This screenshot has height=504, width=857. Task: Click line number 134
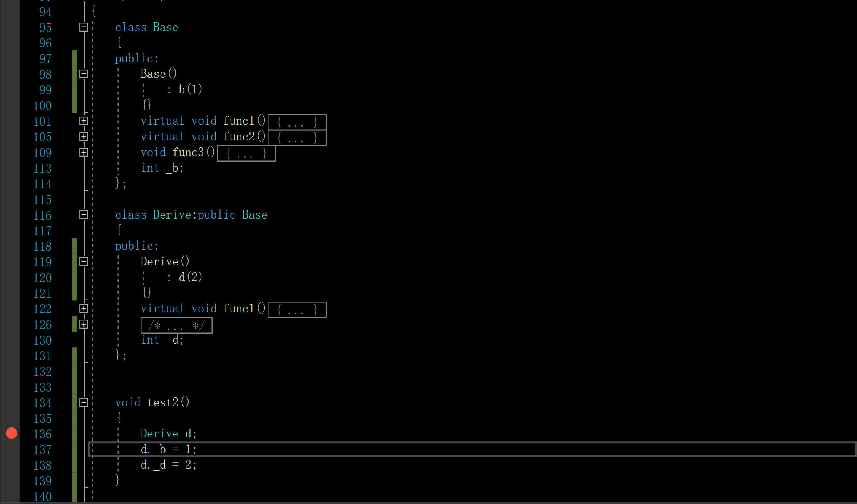(x=42, y=403)
